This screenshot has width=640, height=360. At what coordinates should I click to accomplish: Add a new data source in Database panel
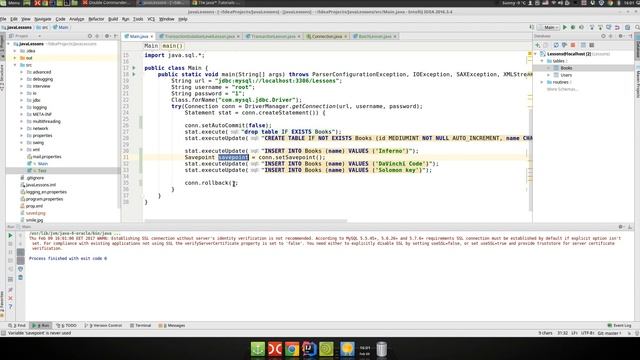coord(538,45)
